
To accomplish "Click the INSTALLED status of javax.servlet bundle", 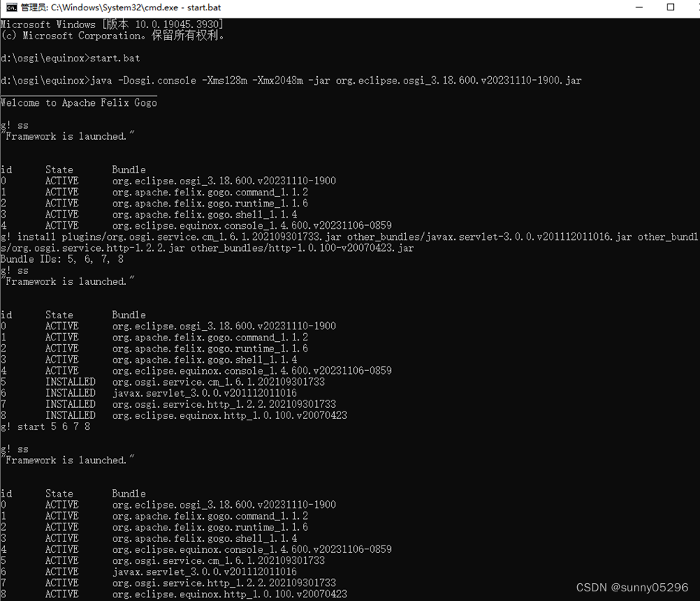I will pos(71,392).
